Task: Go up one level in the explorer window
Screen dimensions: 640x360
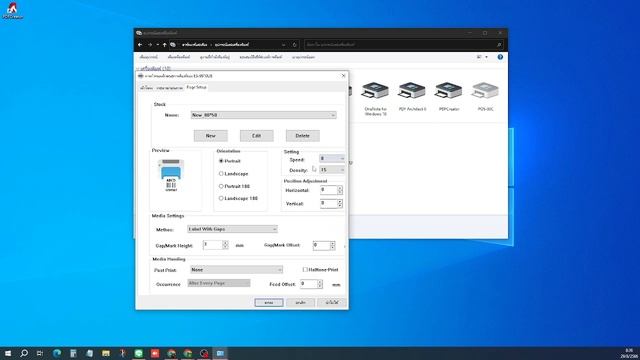Action: (164, 44)
